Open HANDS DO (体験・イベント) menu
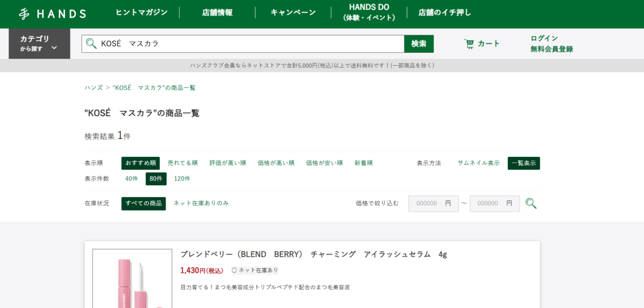The image size is (644, 308). point(369,13)
